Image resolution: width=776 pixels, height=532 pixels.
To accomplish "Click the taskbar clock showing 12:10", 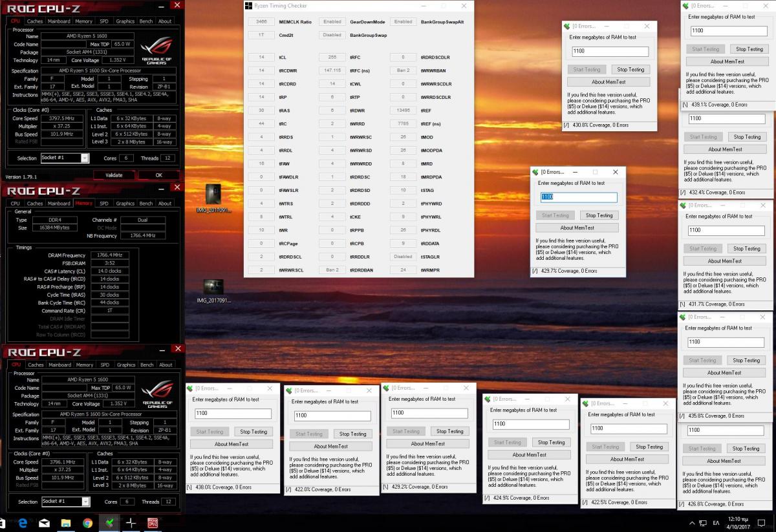I will [740, 523].
